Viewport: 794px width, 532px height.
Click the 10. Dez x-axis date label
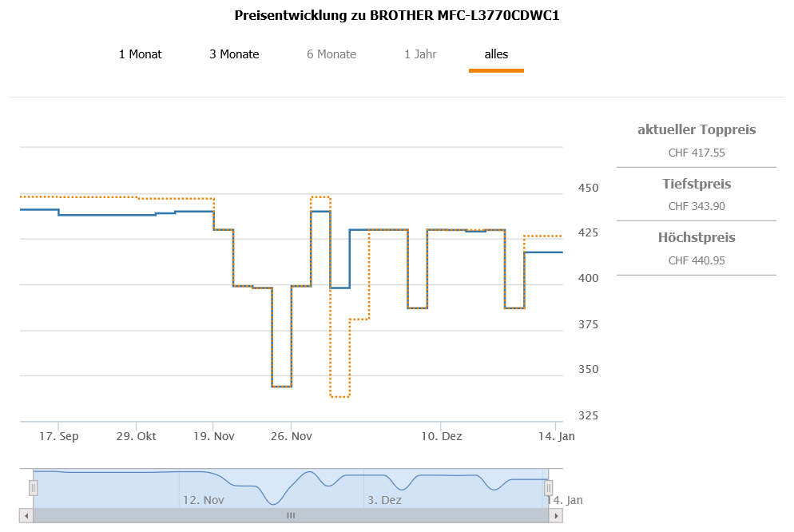(442, 436)
